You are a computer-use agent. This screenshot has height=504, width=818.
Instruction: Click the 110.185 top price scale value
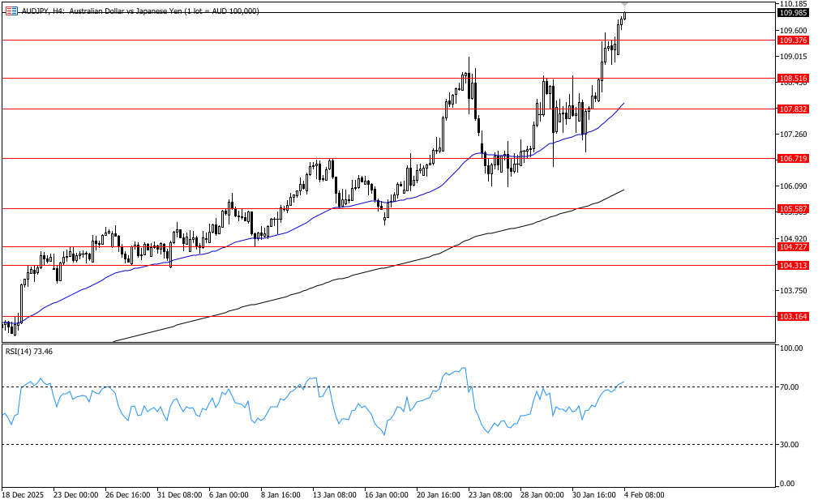pos(790,4)
